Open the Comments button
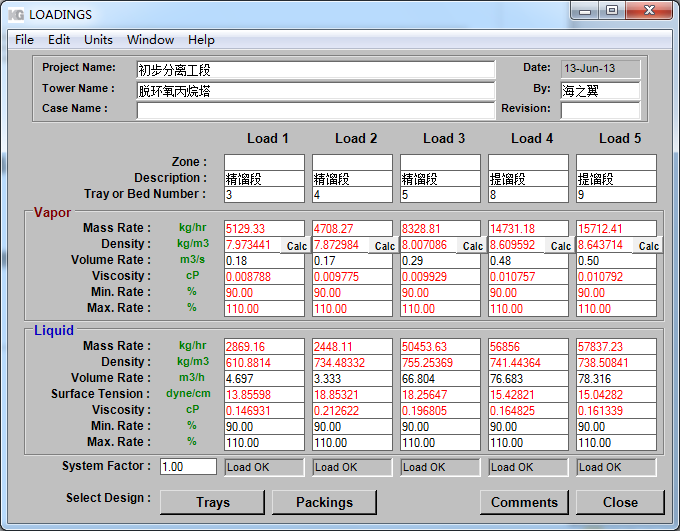 pos(524,502)
